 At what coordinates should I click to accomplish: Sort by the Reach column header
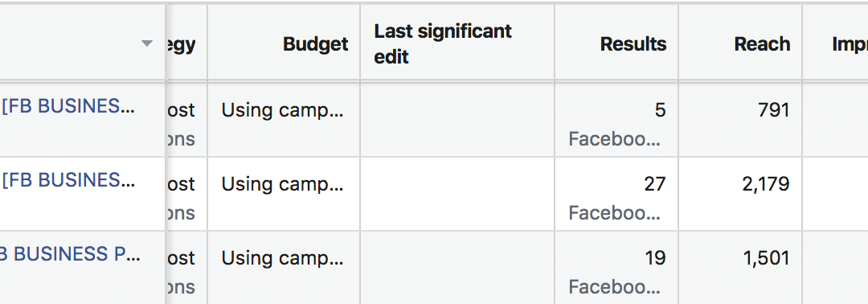(x=762, y=44)
